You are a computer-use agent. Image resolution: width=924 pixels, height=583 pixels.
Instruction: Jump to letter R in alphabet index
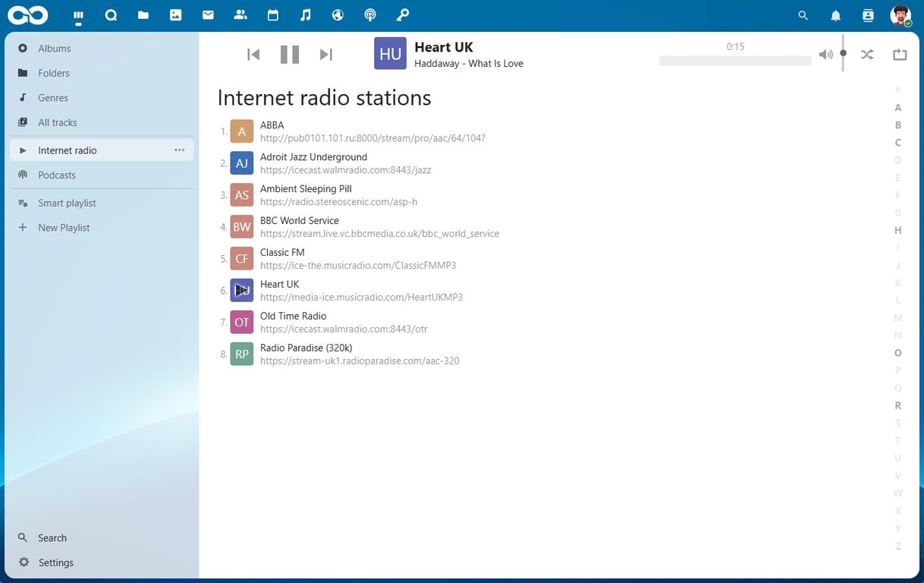pos(898,405)
